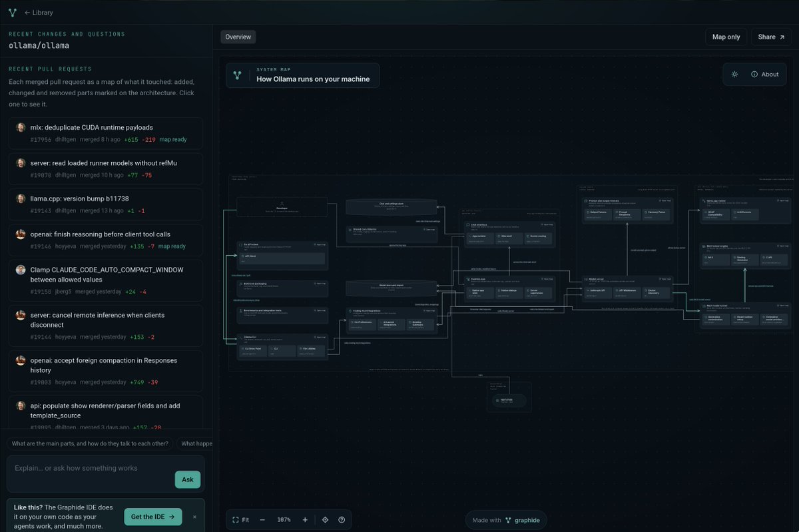799x532 pixels.
Task: Select the Developer node on map
Action: 282,206
